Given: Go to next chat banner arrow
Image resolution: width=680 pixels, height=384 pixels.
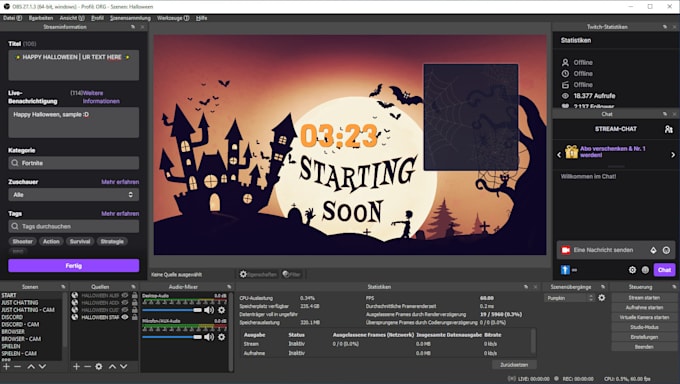Looking at the screenshot, I should coord(673,154).
